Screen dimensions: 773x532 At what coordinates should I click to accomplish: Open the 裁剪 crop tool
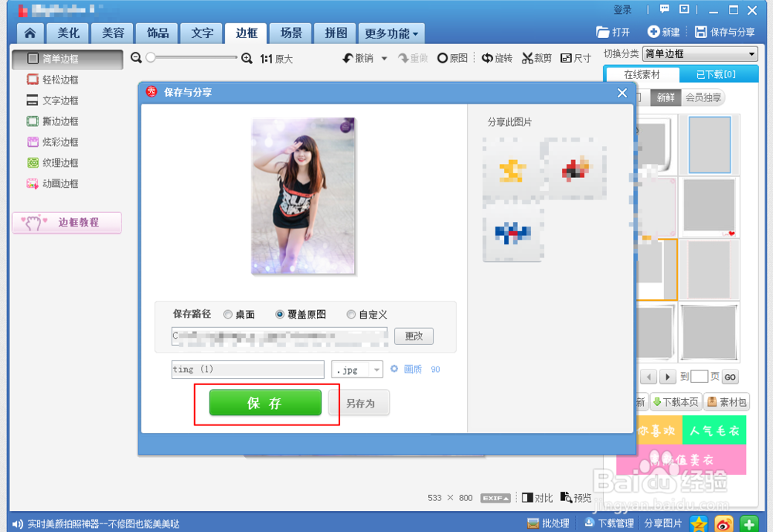pos(537,57)
